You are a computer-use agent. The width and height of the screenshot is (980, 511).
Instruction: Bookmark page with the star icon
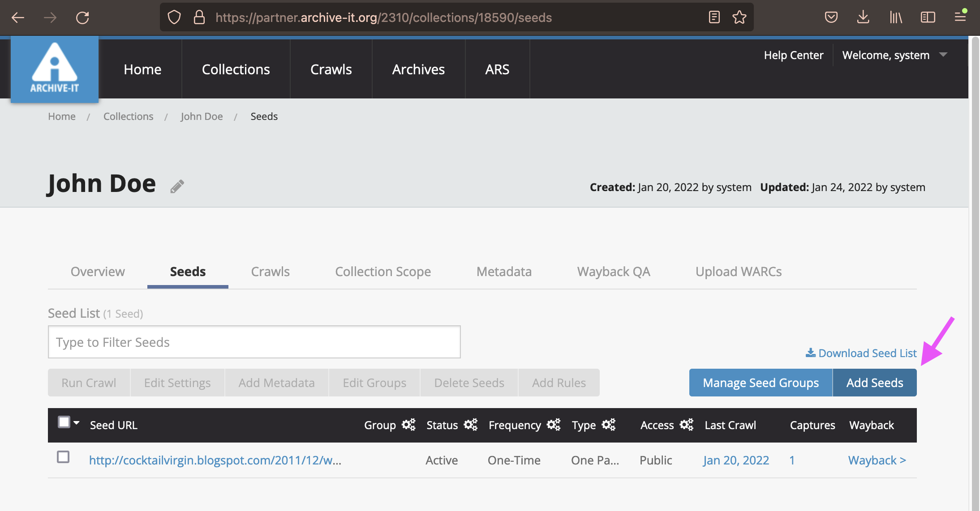739,17
